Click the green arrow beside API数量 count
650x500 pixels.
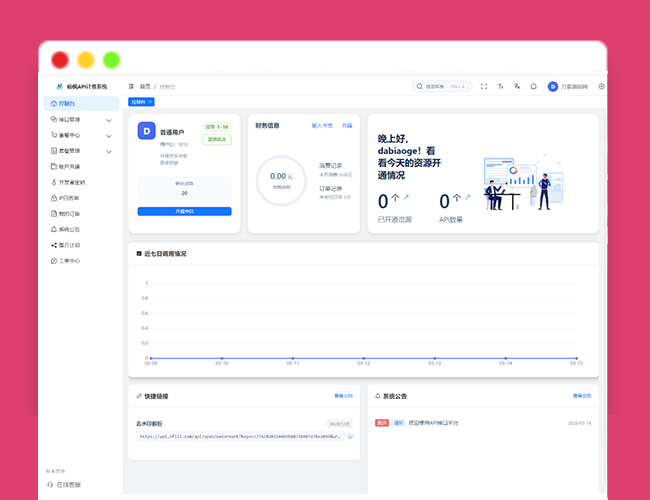pyautogui.click(x=468, y=197)
